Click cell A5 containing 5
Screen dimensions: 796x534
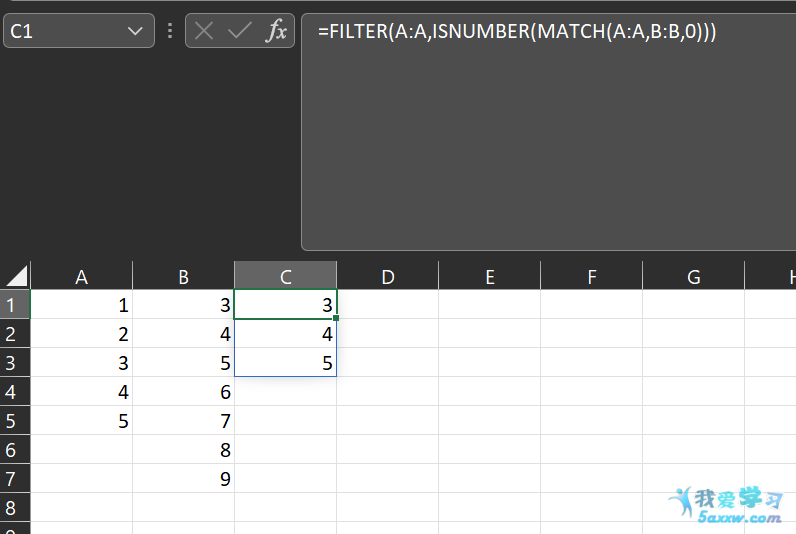pyautogui.click(x=81, y=420)
